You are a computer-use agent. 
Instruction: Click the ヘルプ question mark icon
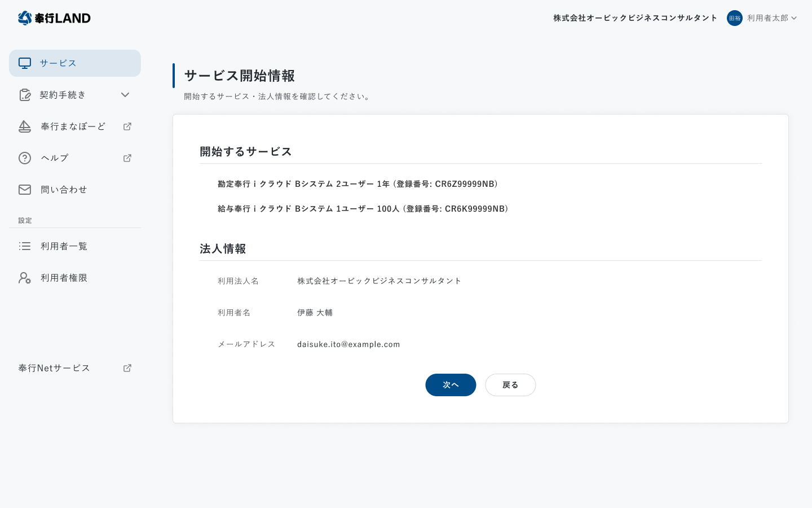[25, 158]
